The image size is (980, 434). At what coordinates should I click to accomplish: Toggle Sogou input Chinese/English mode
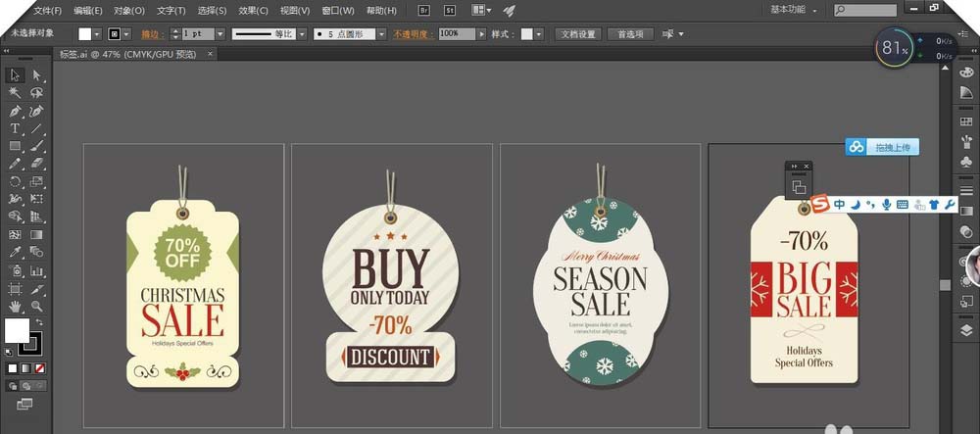pyautogui.click(x=840, y=204)
